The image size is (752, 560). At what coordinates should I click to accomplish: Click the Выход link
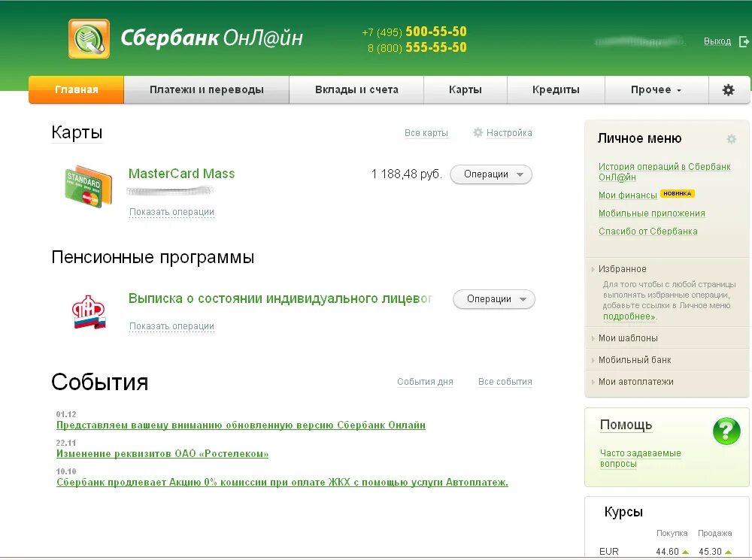coord(717,41)
